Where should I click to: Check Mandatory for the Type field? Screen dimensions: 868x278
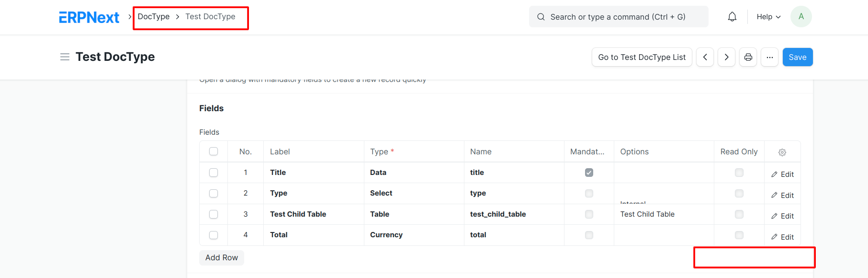[x=589, y=194]
